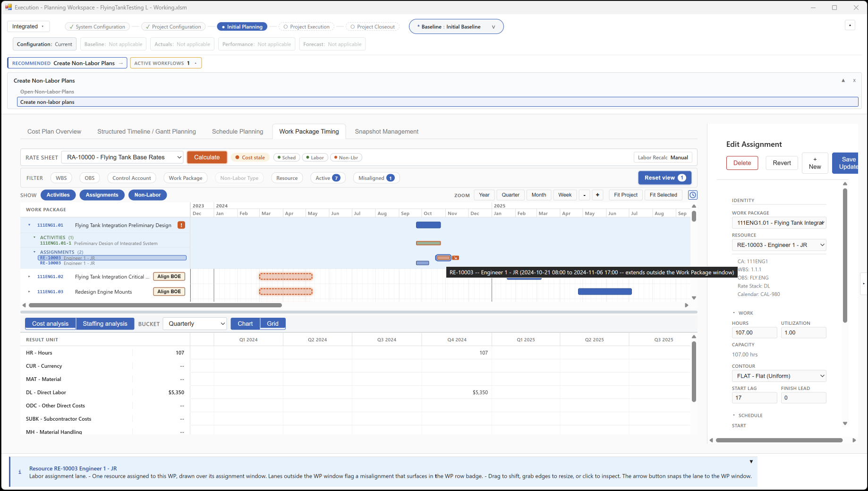Screen dimensions: 868x491
Task: Toggle the Assignments show pill
Action: pyautogui.click(x=102, y=195)
